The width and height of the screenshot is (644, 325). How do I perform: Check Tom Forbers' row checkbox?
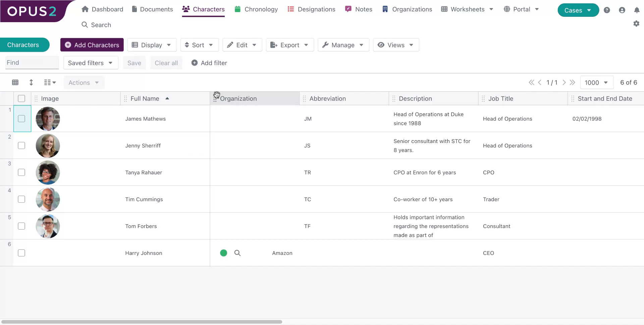pos(21,226)
